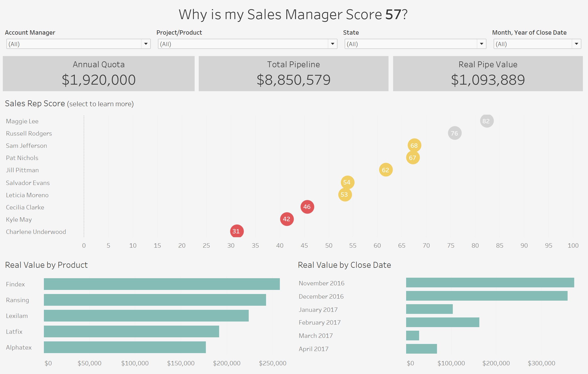The width and height of the screenshot is (588, 374).
Task: Select Russell Rodgers' gray 76 circle
Action: 455,133
